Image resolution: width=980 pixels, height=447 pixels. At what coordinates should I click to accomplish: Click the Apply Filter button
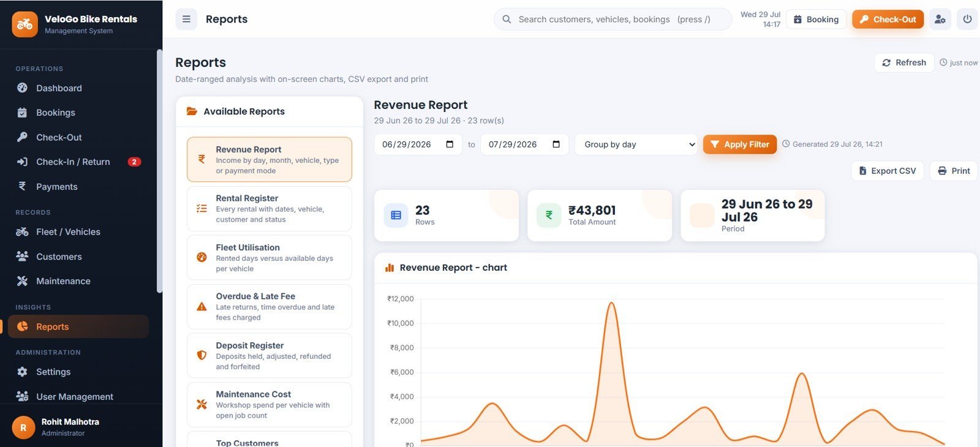(740, 145)
